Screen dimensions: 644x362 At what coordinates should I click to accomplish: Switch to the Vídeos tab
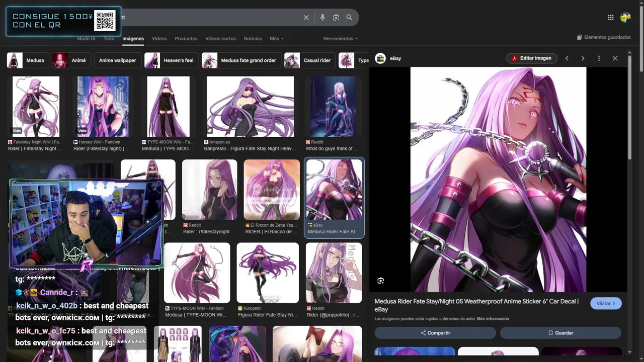pyautogui.click(x=159, y=39)
